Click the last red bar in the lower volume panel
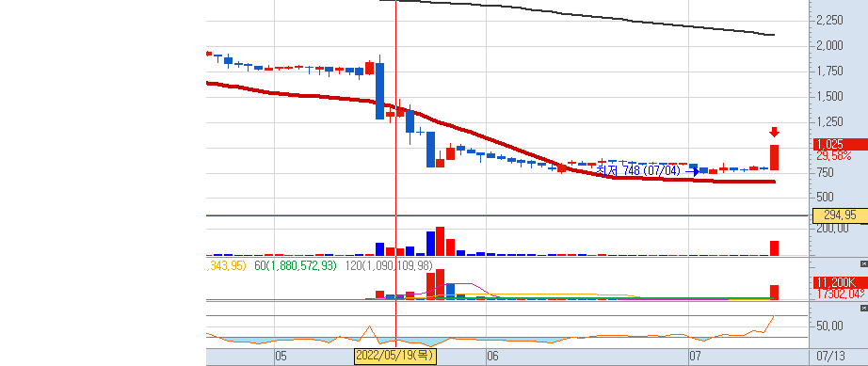The height and width of the screenshot is (366, 868). point(775,293)
